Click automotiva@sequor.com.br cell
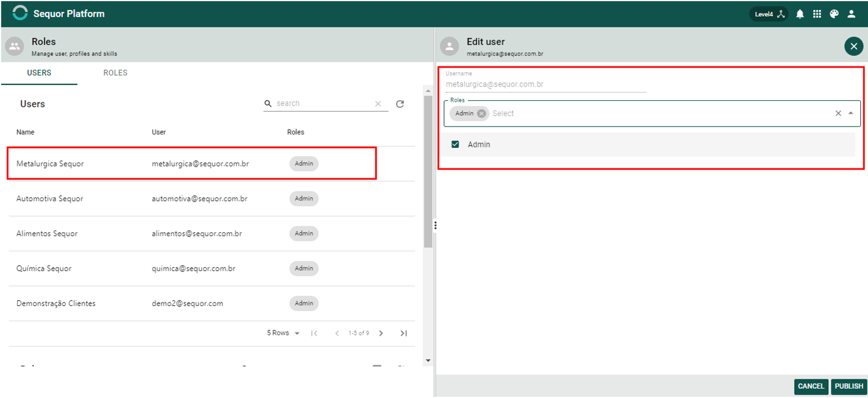The image size is (868, 398). [x=199, y=199]
